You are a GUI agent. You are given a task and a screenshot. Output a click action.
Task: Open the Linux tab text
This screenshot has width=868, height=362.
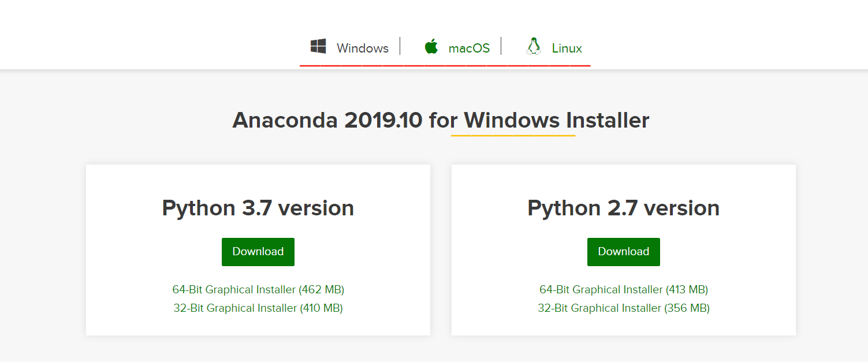[567, 48]
